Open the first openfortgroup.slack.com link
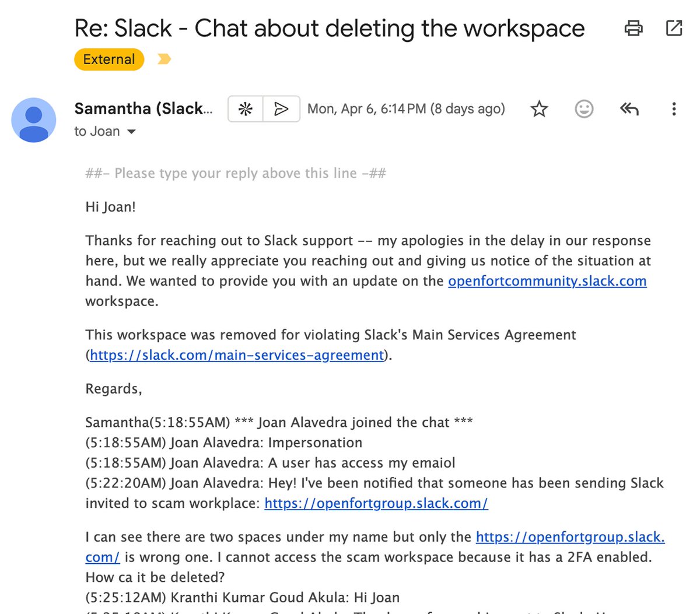This screenshot has height=614, width=700. point(376,503)
